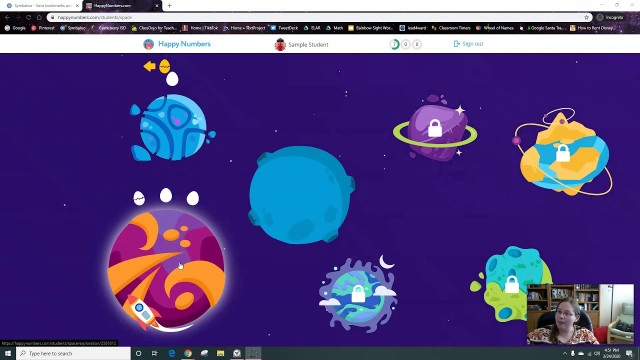
Task: Click the cracked egg above swirl planet
Action: (x=139, y=198)
